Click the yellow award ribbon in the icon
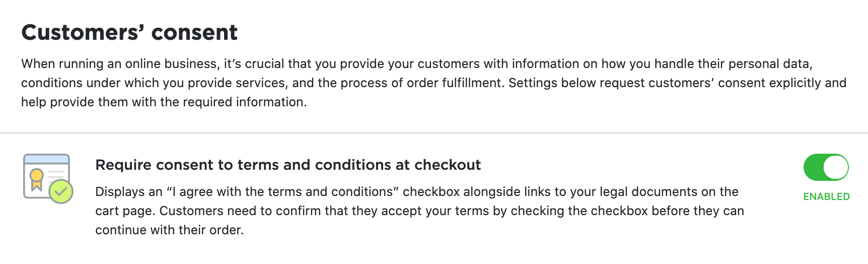The image size is (868, 264). (x=36, y=179)
